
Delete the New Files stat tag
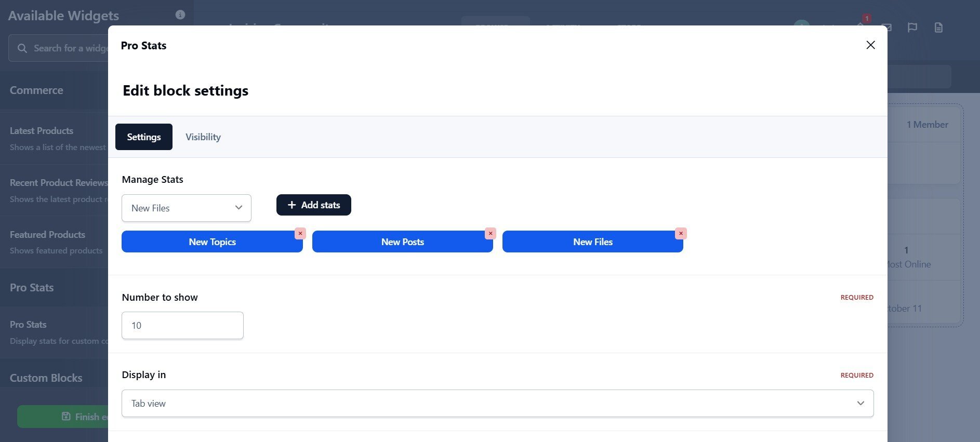tap(681, 234)
